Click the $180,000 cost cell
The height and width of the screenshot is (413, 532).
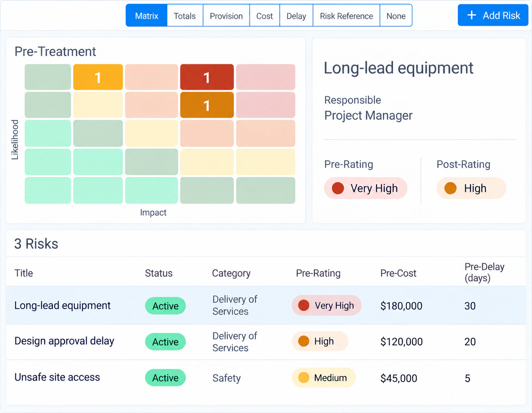(x=401, y=306)
